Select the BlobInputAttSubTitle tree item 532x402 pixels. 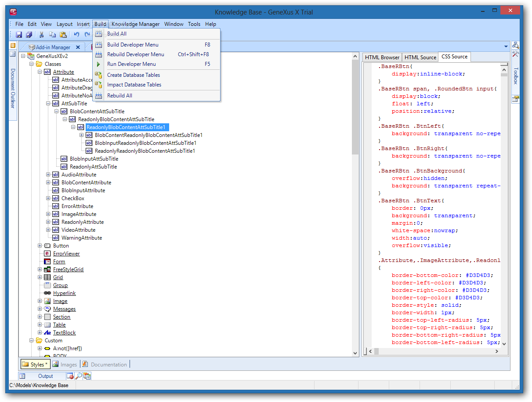[x=94, y=159]
